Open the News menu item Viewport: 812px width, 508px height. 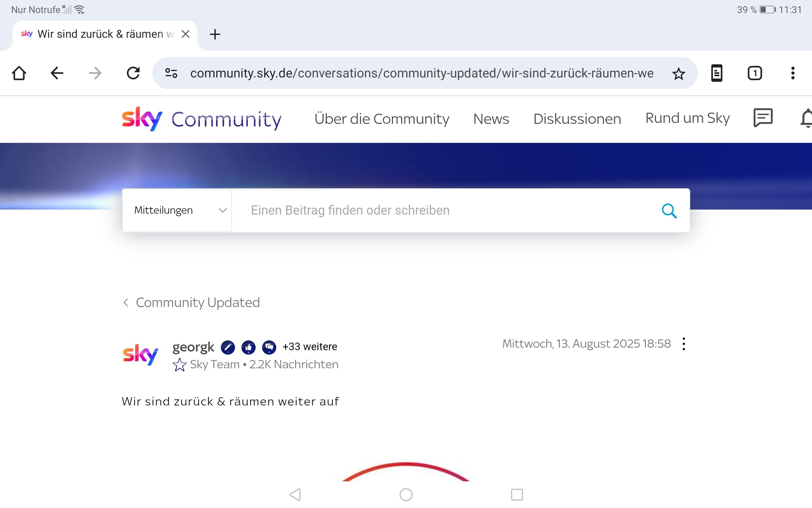[491, 119]
